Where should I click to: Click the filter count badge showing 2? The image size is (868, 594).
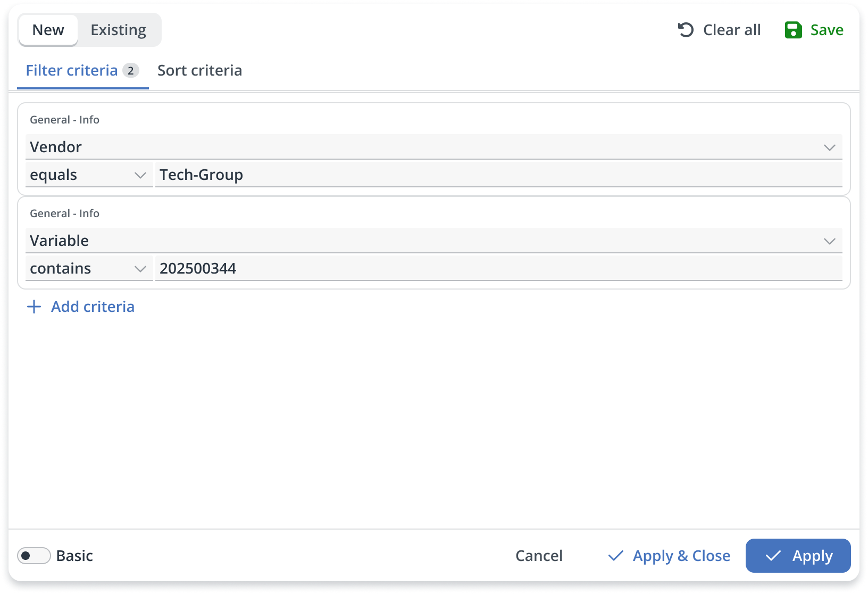[130, 70]
